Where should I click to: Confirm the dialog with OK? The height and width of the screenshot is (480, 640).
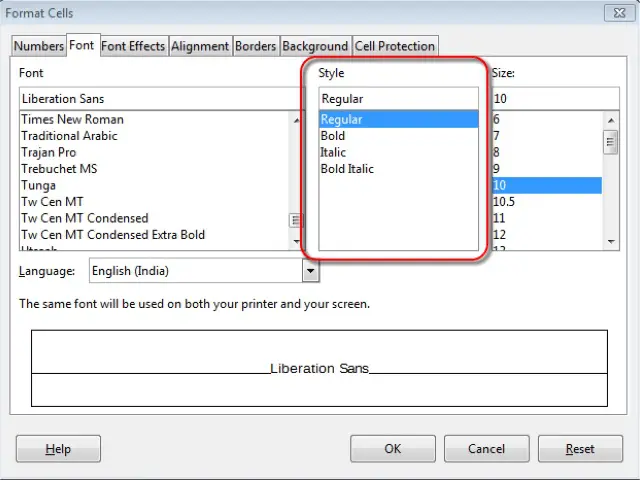(393, 449)
